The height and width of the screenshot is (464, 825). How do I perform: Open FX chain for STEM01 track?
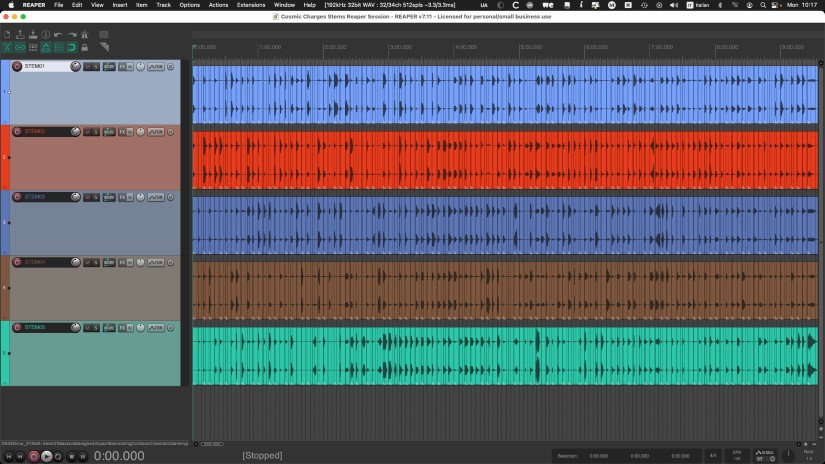[x=122, y=67]
